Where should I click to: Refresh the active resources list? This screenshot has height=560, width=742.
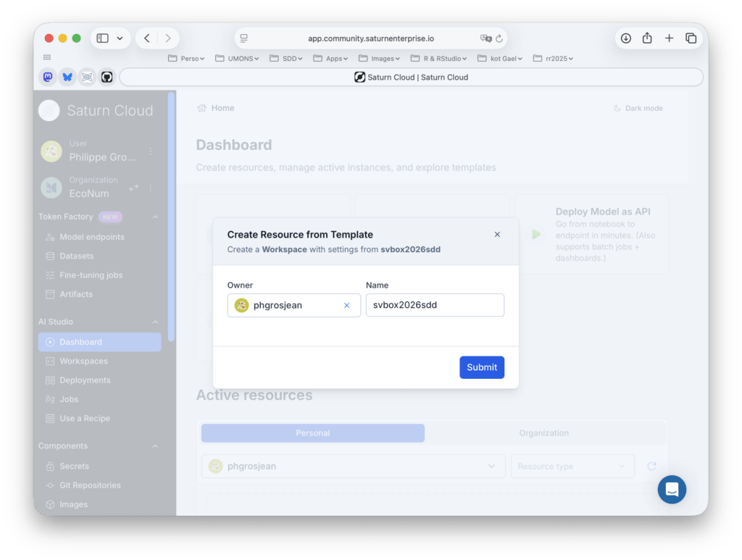[651, 467]
